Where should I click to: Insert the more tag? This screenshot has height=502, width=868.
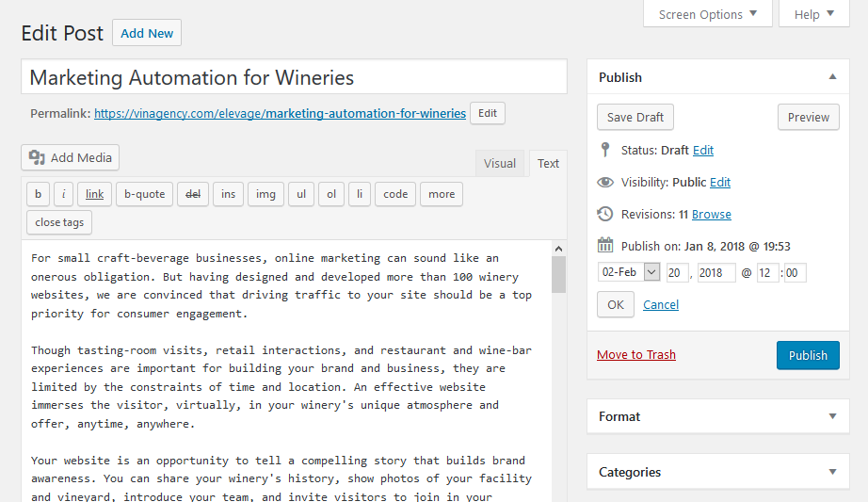442,194
